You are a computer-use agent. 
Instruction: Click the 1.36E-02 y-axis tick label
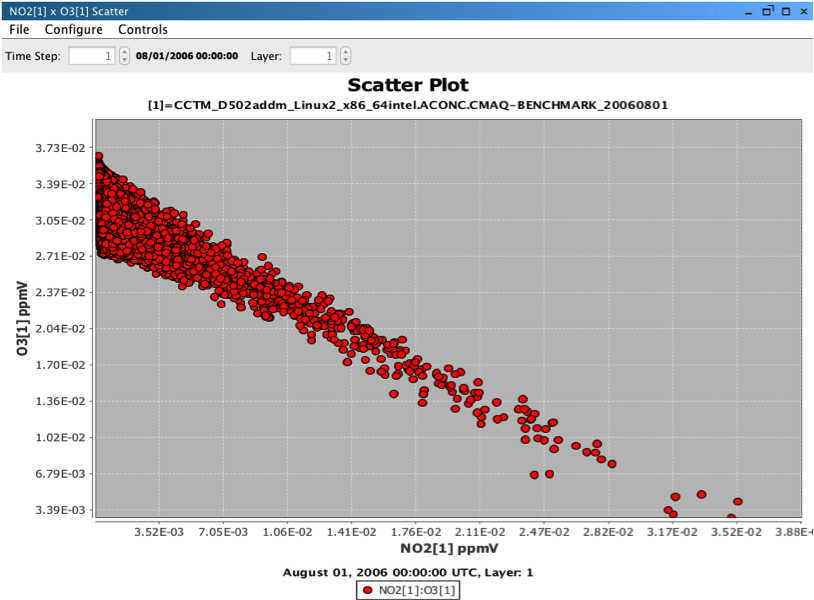tap(60, 401)
